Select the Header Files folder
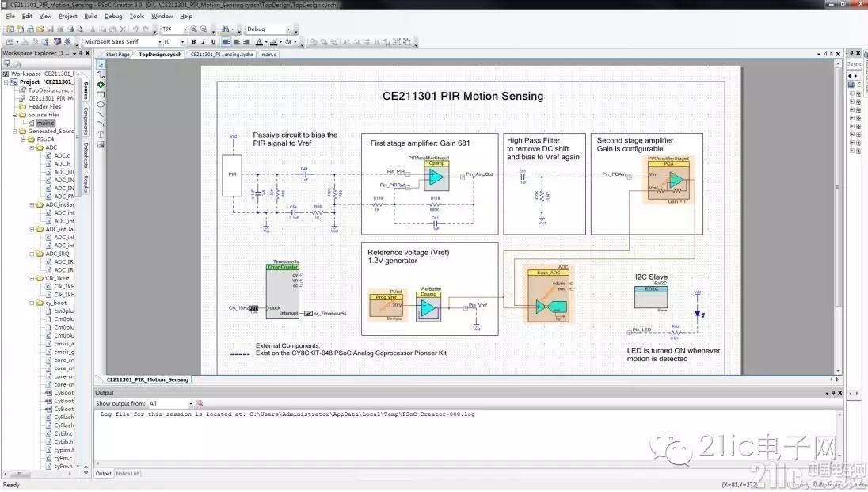Image resolution: width=868 pixels, height=492 pixels. (x=44, y=106)
